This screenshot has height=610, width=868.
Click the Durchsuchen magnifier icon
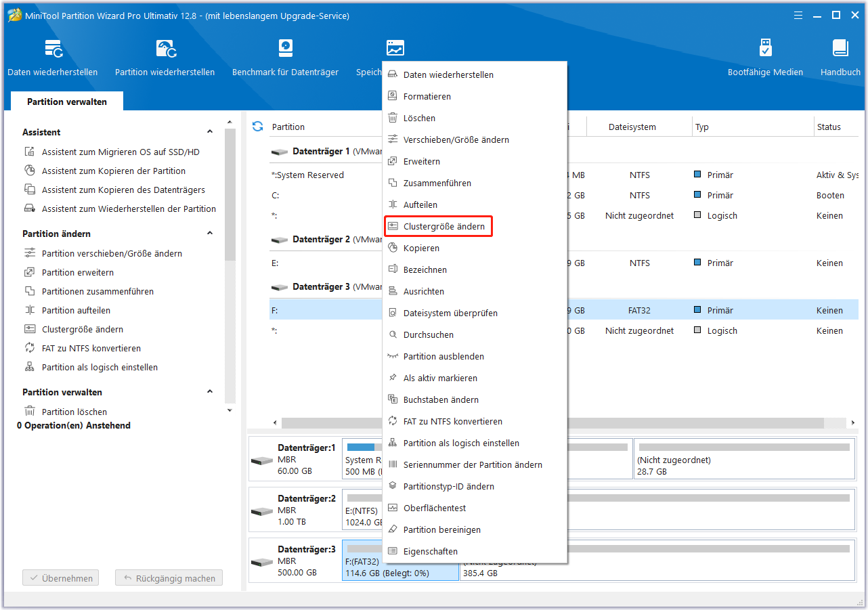(392, 334)
